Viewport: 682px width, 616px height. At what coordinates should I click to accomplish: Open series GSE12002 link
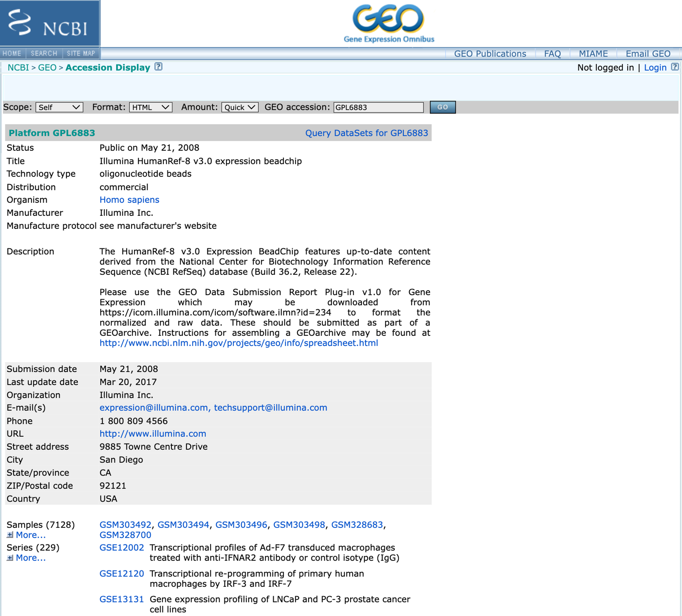pyautogui.click(x=121, y=547)
